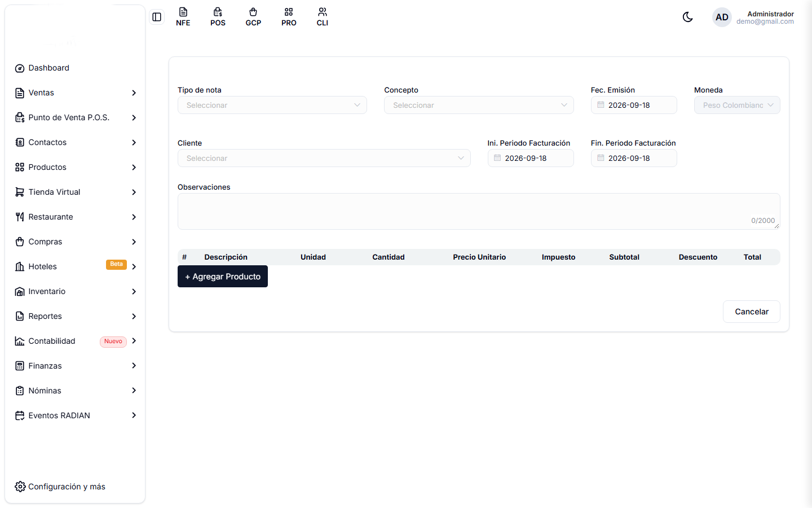This screenshot has width=812, height=508.
Task: Click the Contabilidad chart icon
Action: tap(20, 341)
